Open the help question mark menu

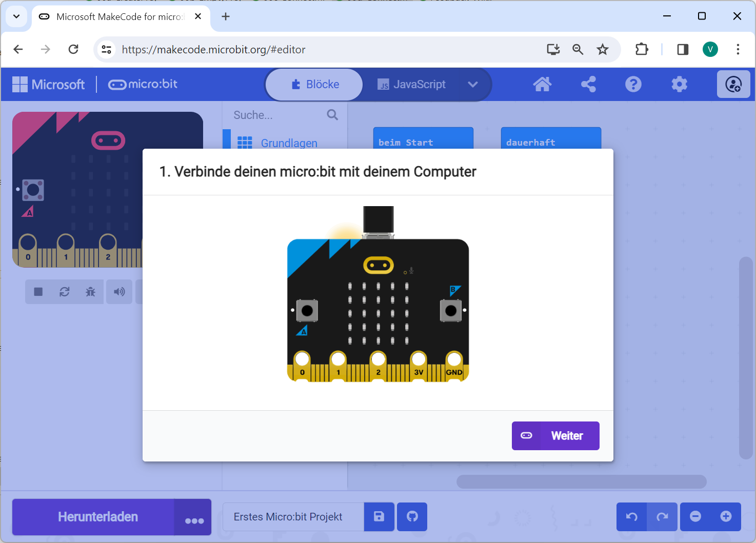click(633, 84)
